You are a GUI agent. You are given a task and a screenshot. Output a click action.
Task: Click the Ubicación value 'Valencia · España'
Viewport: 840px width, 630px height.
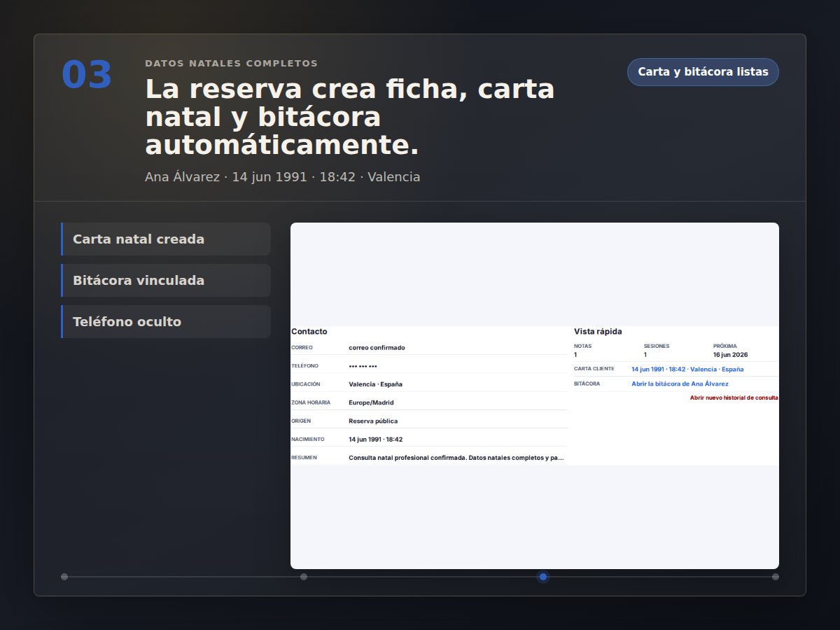point(375,384)
